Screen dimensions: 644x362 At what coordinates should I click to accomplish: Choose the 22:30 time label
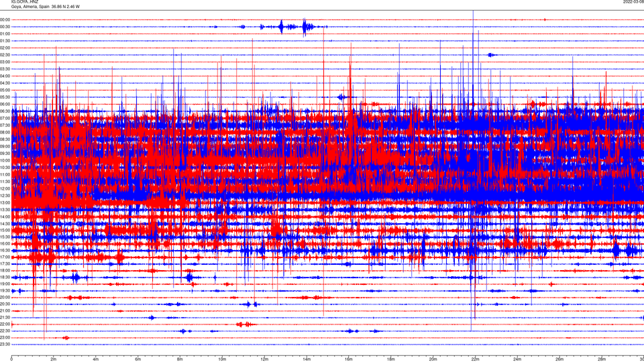click(5, 330)
